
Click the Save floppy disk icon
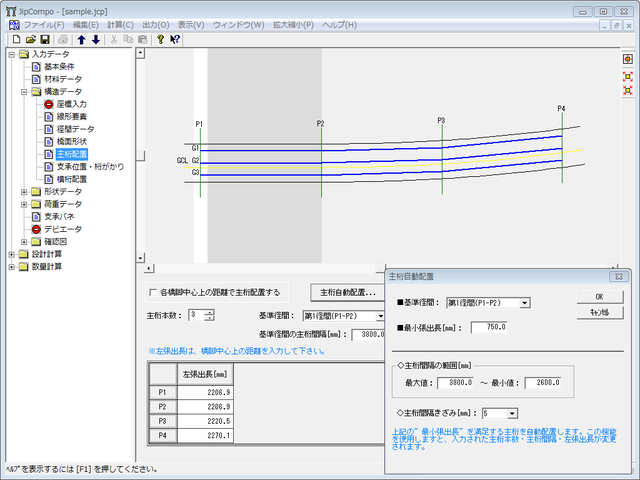point(45,39)
